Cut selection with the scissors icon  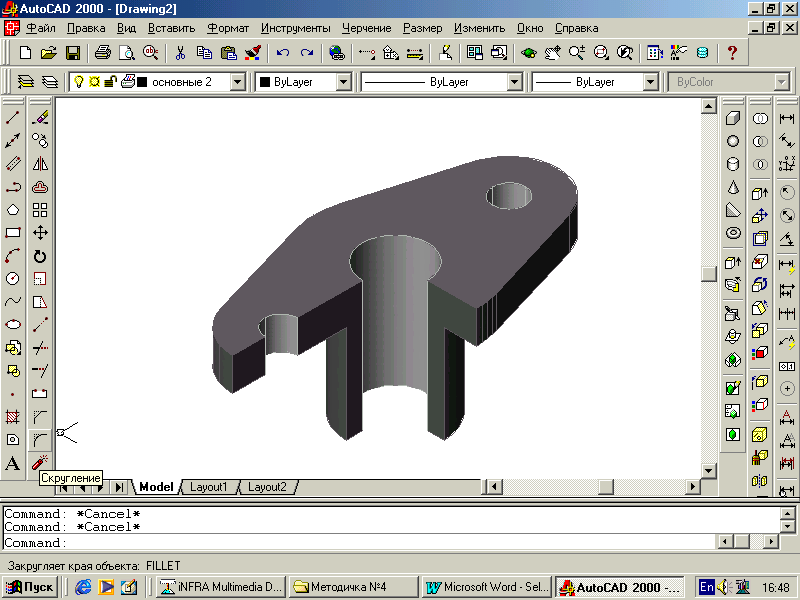point(180,53)
